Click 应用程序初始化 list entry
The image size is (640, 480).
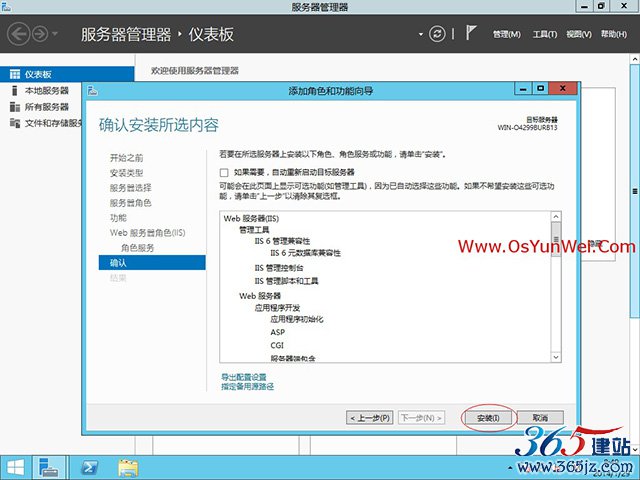click(297, 319)
